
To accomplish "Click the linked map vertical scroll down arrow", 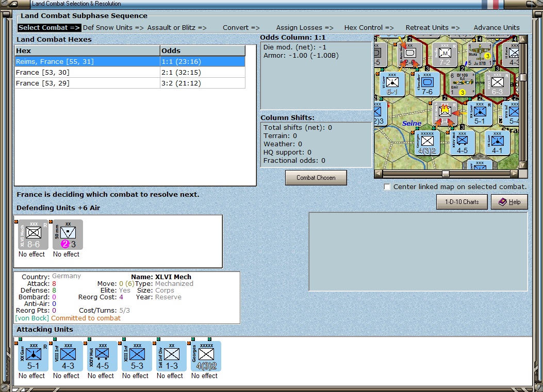I will coord(523,165).
